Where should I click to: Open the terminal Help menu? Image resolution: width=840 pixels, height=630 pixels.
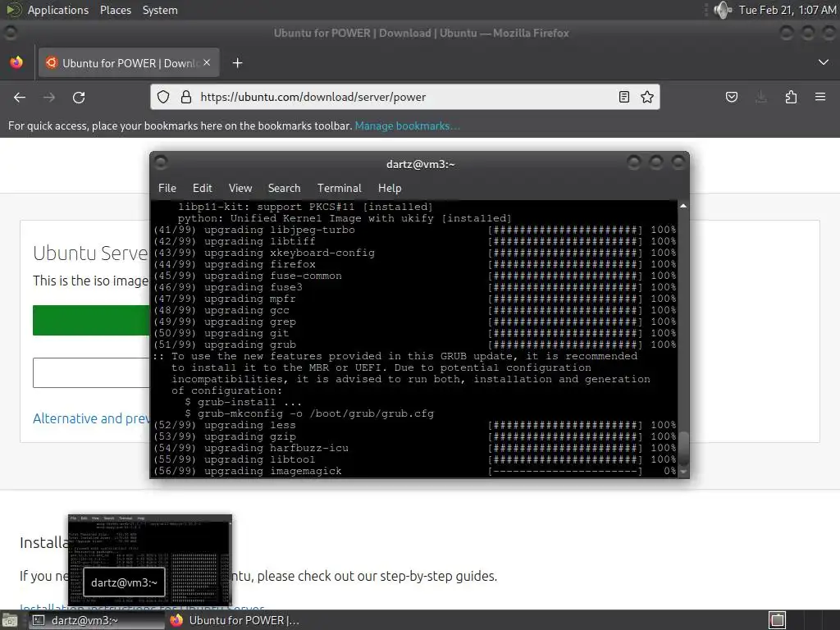390,188
